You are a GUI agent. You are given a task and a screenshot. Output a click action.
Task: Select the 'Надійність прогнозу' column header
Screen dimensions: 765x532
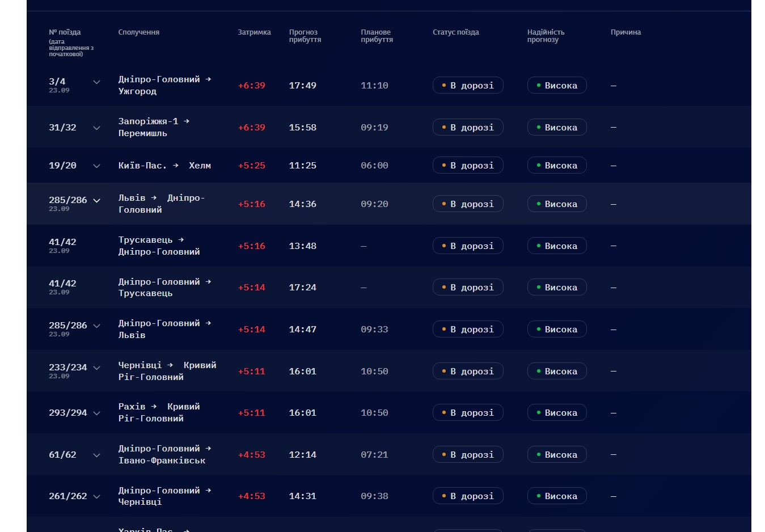546,36
